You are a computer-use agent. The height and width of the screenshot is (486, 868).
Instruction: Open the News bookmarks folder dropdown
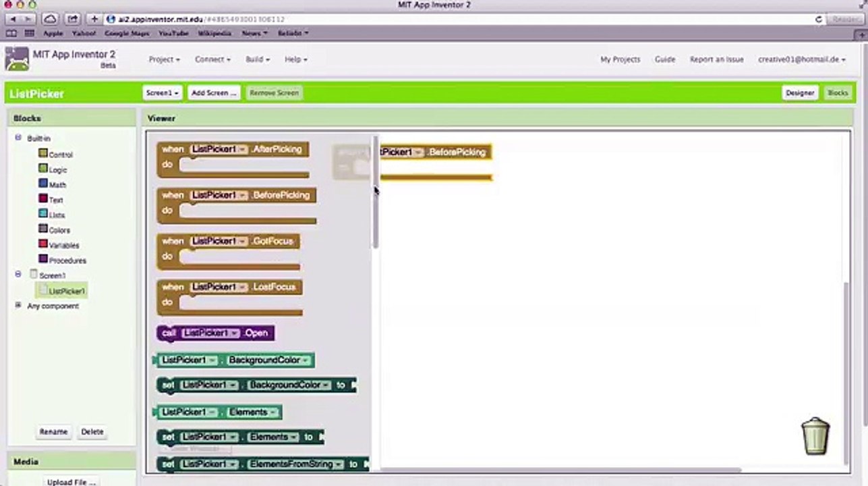click(x=256, y=33)
